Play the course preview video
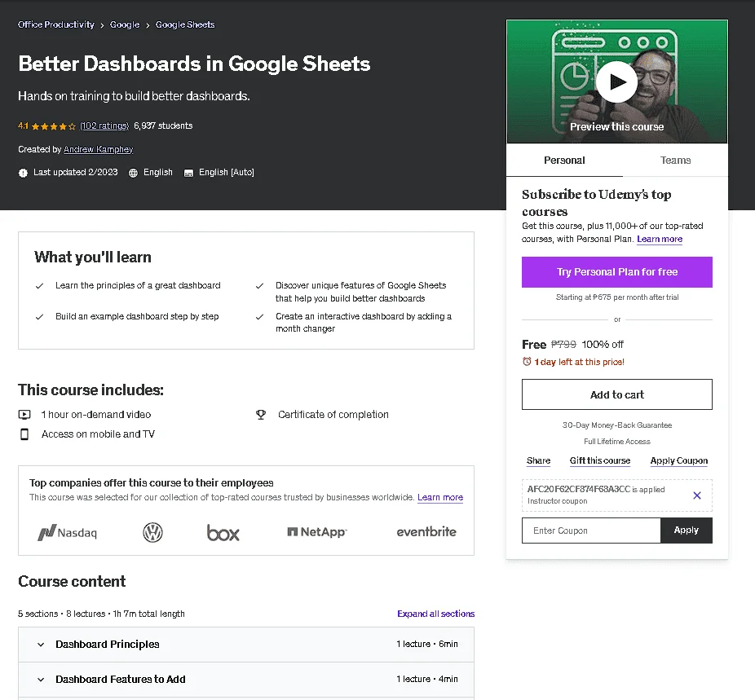 coord(616,81)
